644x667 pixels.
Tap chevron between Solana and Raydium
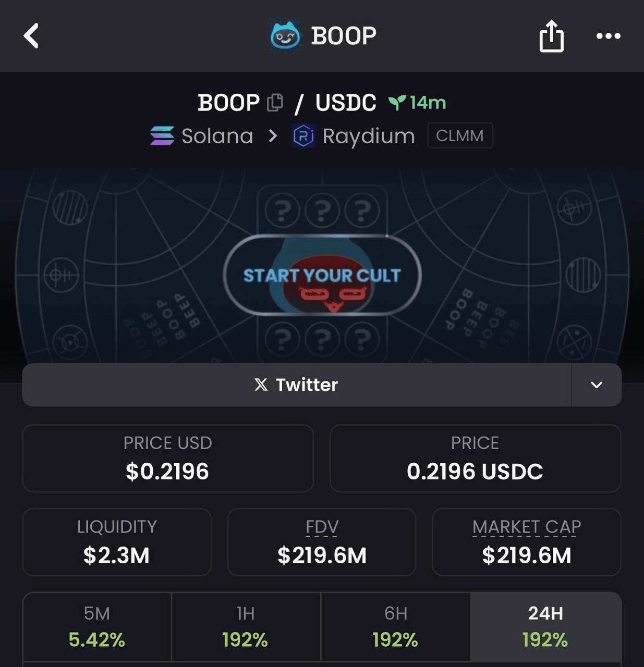pyautogui.click(x=272, y=136)
